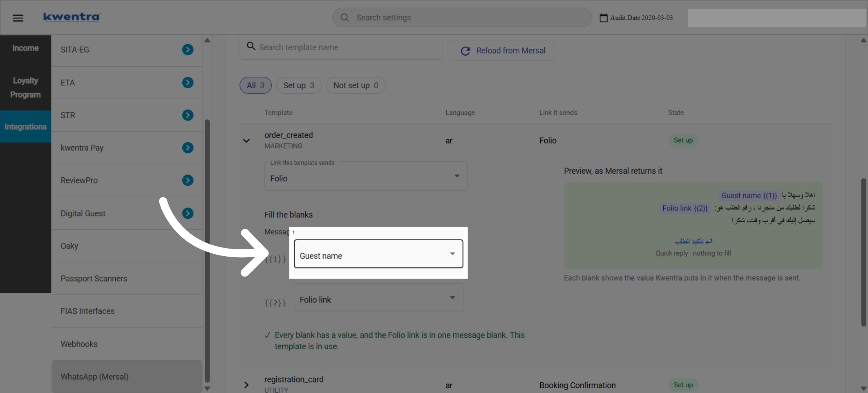Open STR arrow icon
Screen dimensions: 868x393
click(x=188, y=115)
